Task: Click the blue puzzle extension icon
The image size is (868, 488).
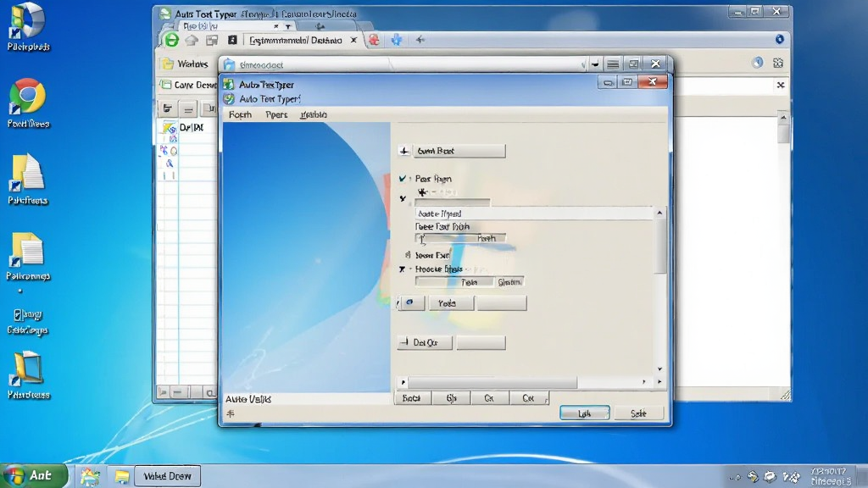Action: pos(397,40)
